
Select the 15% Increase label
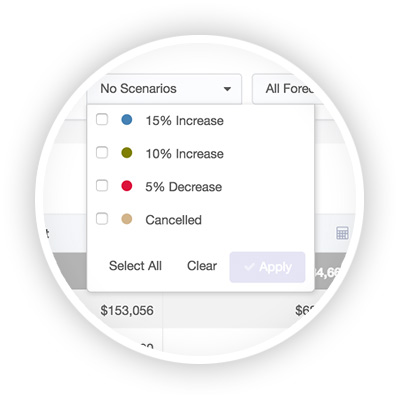[x=184, y=121]
